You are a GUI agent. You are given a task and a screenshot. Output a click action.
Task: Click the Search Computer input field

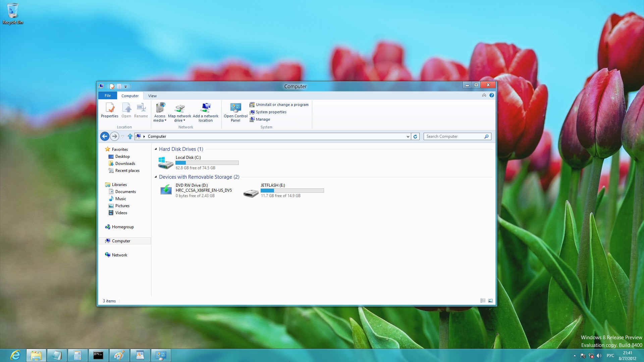click(x=455, y=136)
